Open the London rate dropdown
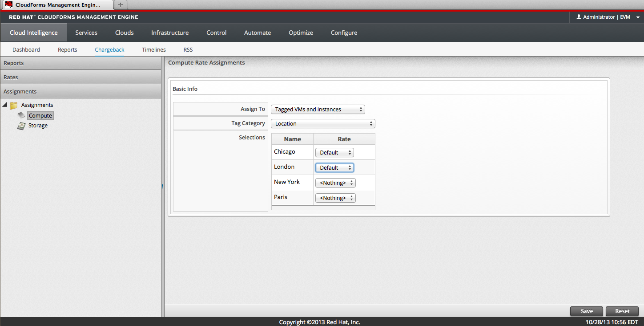This screenshot has width=644, height=326. (x=334, y=168)
